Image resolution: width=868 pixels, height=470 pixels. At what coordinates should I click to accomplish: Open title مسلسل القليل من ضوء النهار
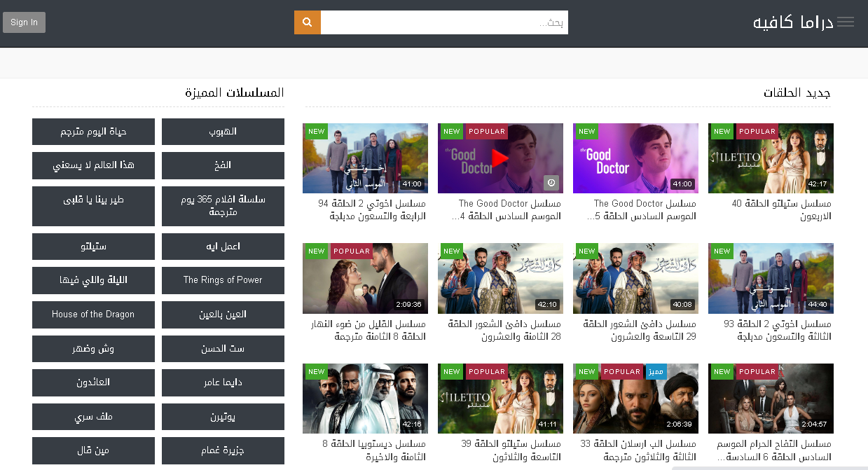point(368,330)
